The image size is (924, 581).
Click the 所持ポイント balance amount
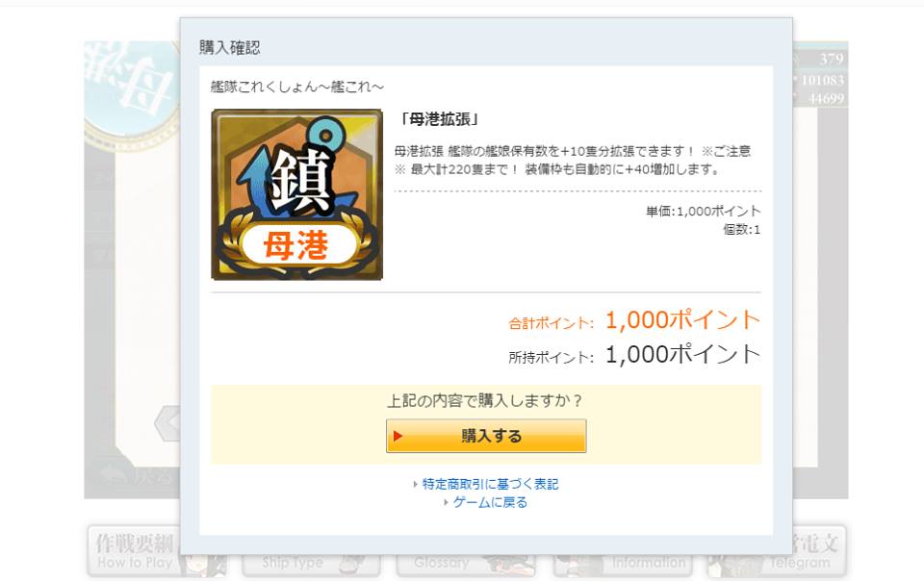(x=683, y=354)
